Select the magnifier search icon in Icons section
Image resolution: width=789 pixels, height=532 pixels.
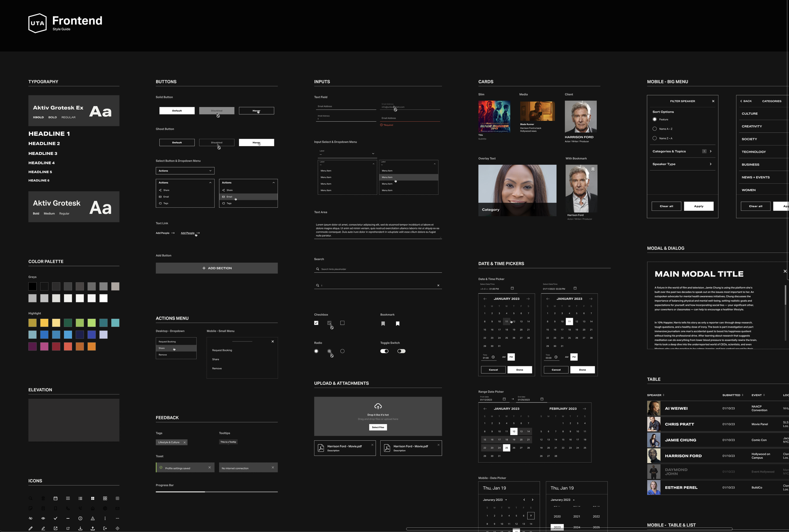(x=31, y=499)
